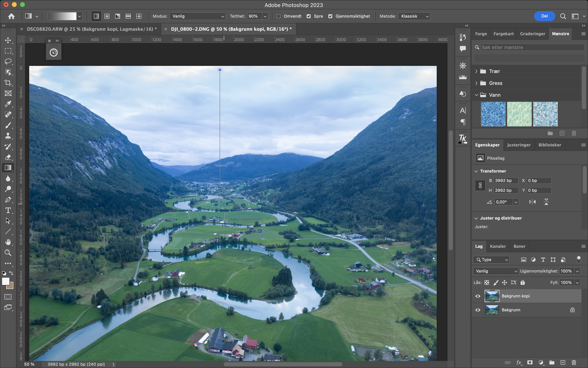Select the Zoom tool
The image size is (588, 368).
pyautogui.click(x=8, y=253)
